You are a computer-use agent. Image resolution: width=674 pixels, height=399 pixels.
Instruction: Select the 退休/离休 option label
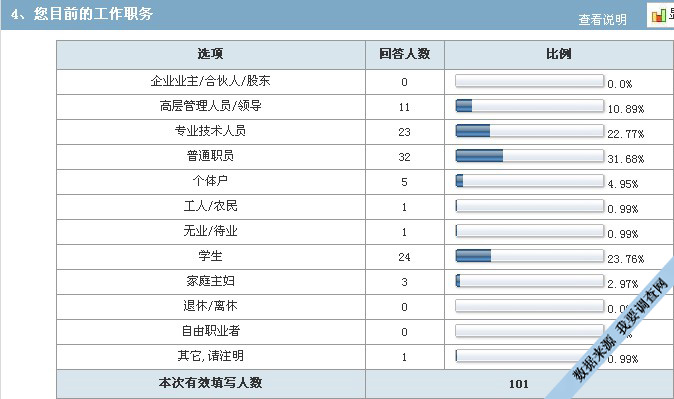[211, 306]
